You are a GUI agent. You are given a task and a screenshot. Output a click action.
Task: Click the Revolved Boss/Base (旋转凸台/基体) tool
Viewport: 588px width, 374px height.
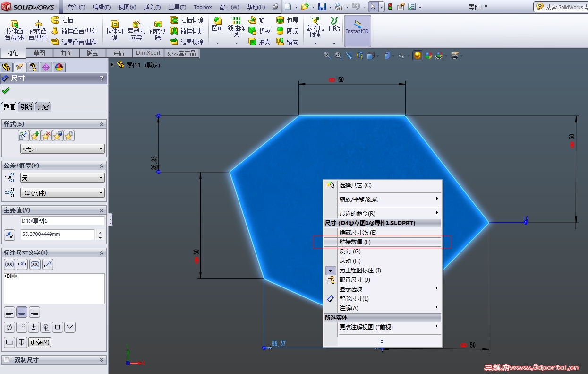click(38, 30)
